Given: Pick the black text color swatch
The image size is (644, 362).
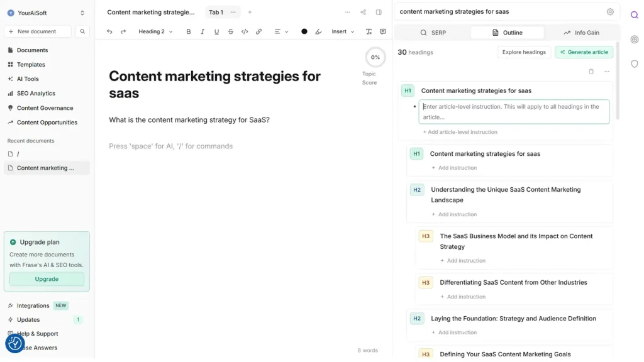Looking at the screenshot, I should click(x=304, y=31).
